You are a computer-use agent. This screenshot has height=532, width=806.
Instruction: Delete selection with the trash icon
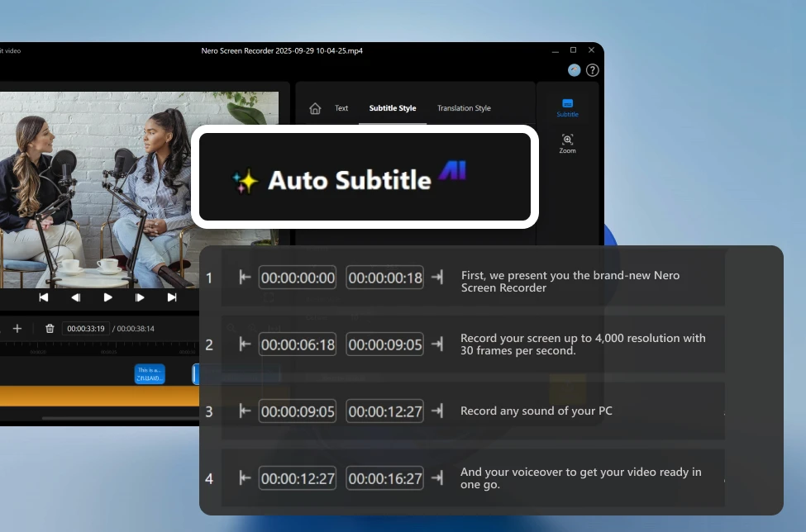point(50,328)
